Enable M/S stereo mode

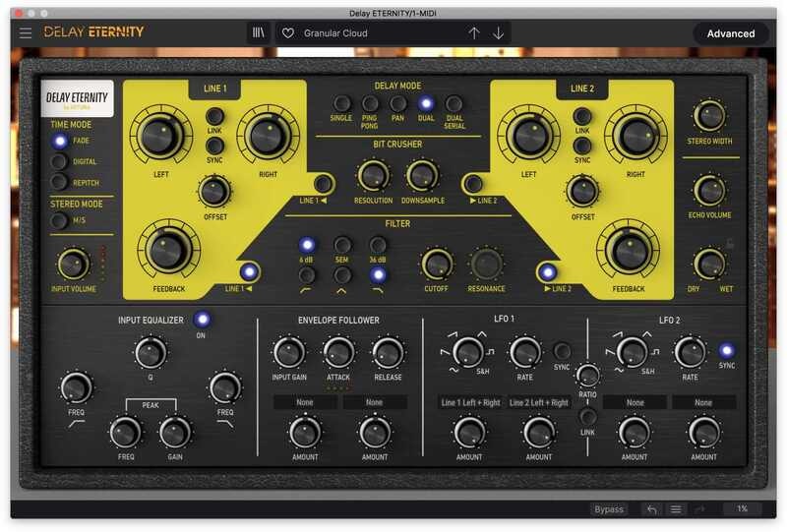pyautogui.click(x=60, y=220)
